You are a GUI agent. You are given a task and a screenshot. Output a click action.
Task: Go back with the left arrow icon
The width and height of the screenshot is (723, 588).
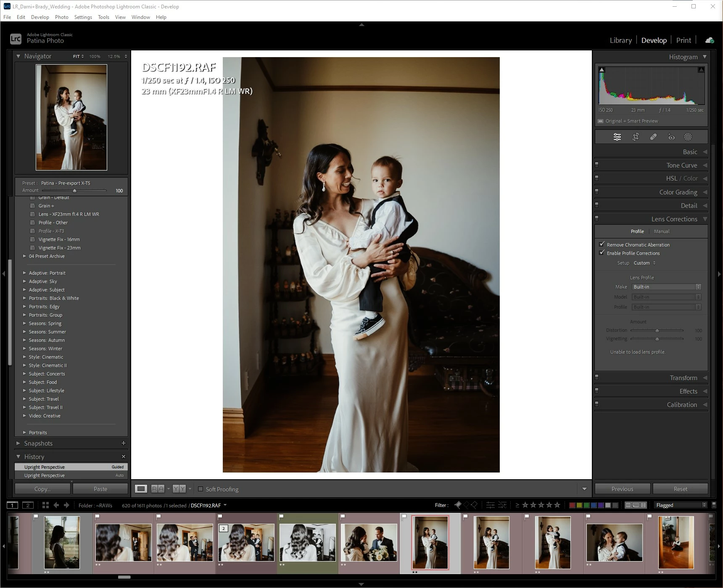56,505
